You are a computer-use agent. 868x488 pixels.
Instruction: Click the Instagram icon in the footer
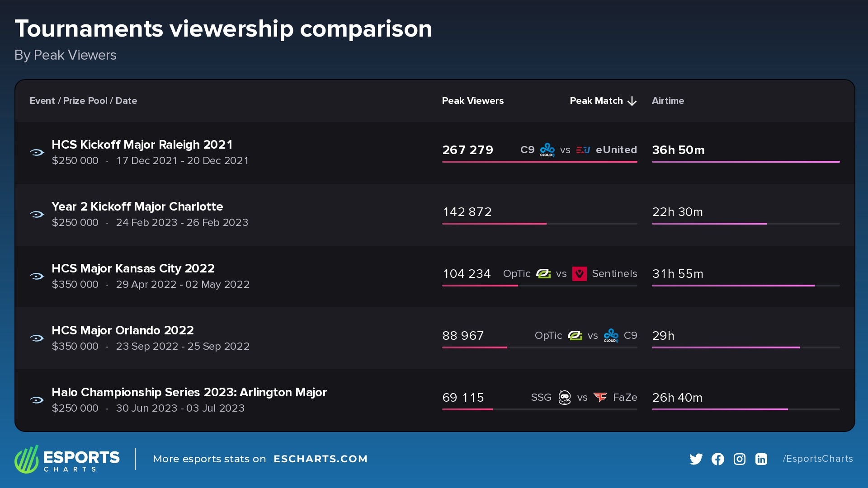tap(740, 459)
